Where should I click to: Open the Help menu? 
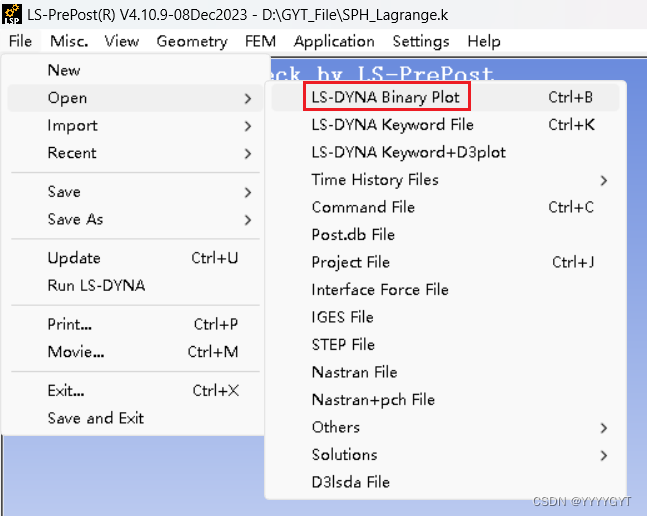[x=484, y=41]
